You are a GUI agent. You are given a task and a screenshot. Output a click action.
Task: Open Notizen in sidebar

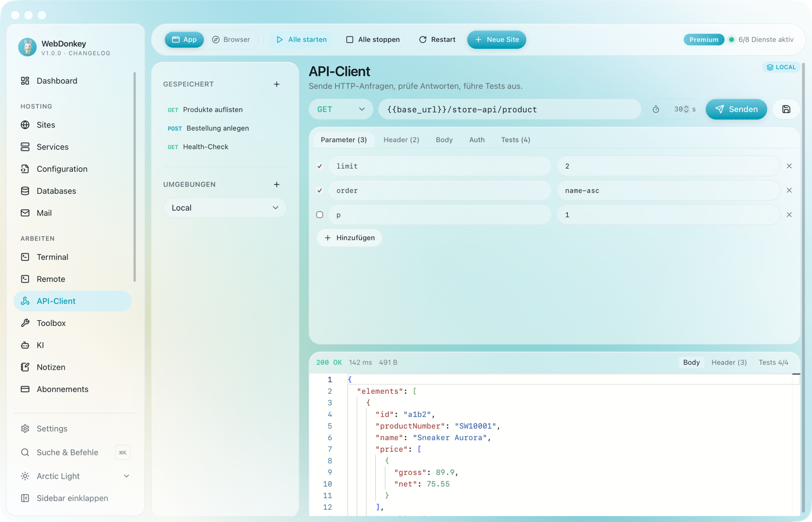(72, 367)
